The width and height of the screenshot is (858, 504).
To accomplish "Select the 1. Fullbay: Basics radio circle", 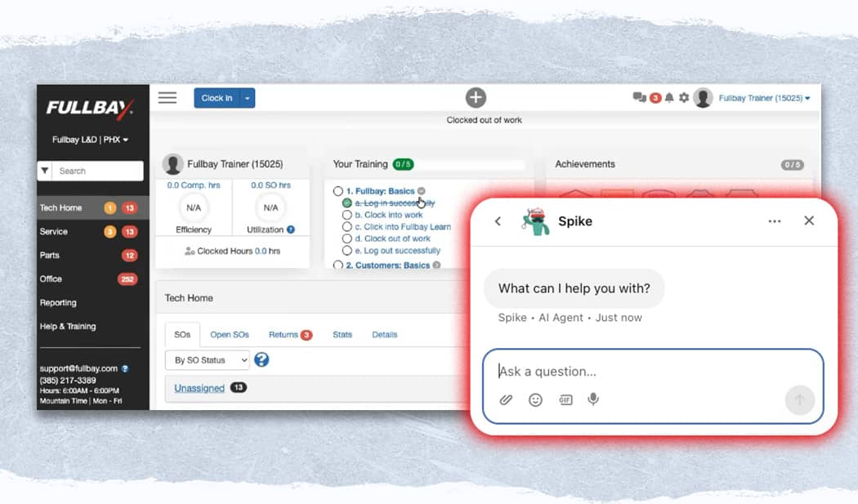I will coord(338,191).
